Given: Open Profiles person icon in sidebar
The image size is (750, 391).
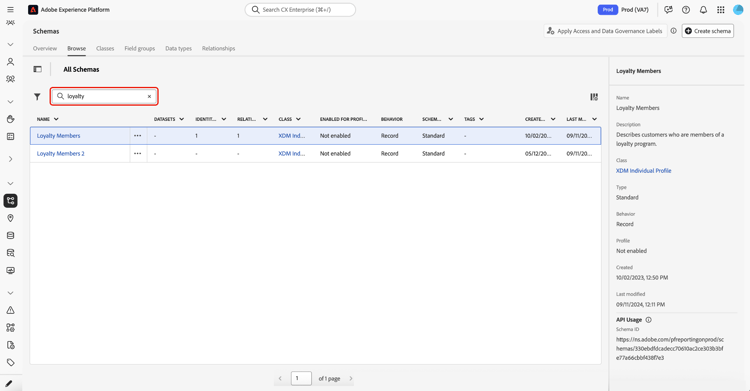Looking at the screenshot, I should tap(10, 62).
